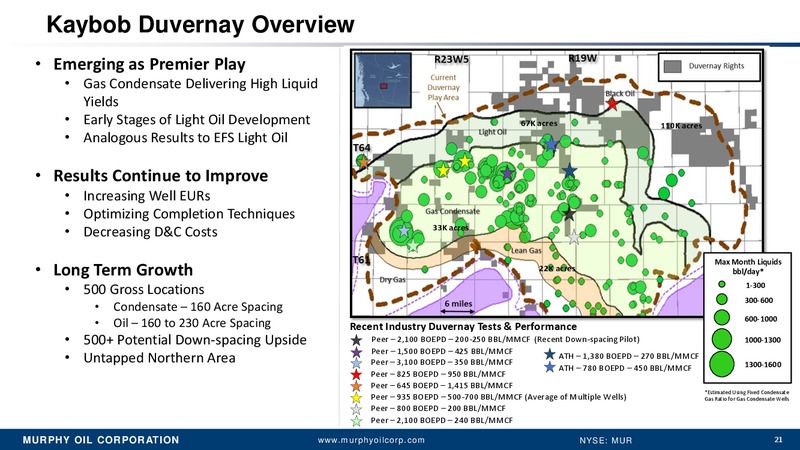Click the 300-600 legend circle
Image resolution: width=800 pixels, height=450 pixels.
(x=721, y=299)
